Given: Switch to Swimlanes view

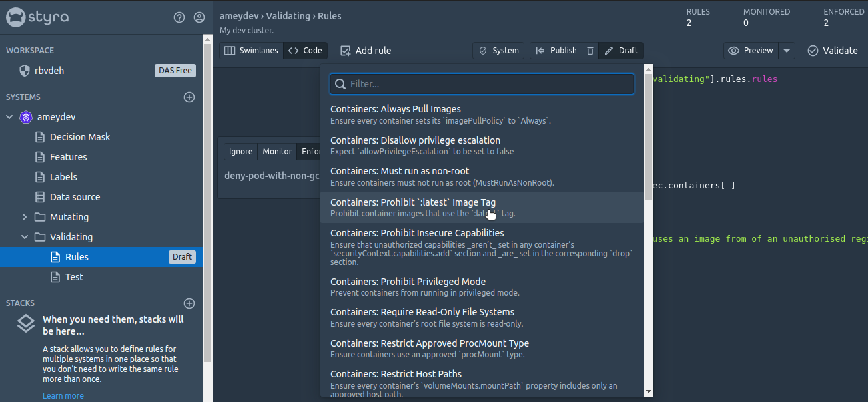Looking at the screenshot, I should pos(251,51).
